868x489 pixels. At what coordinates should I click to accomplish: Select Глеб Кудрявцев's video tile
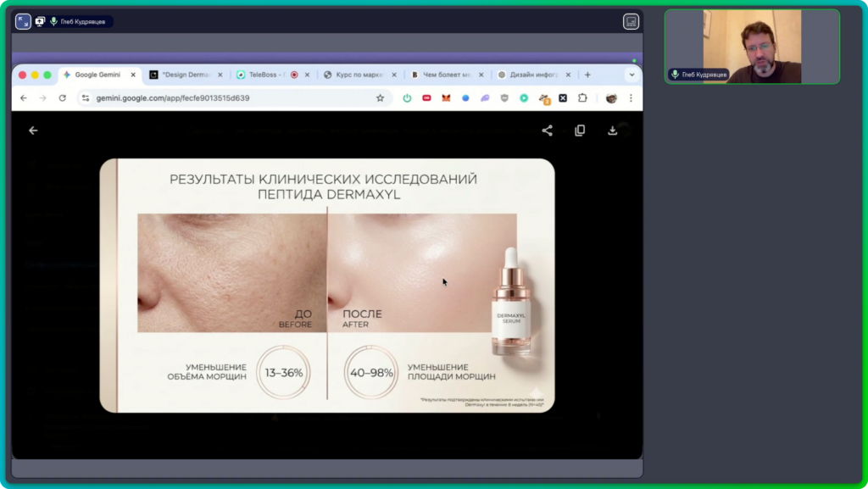pos(753,47)
